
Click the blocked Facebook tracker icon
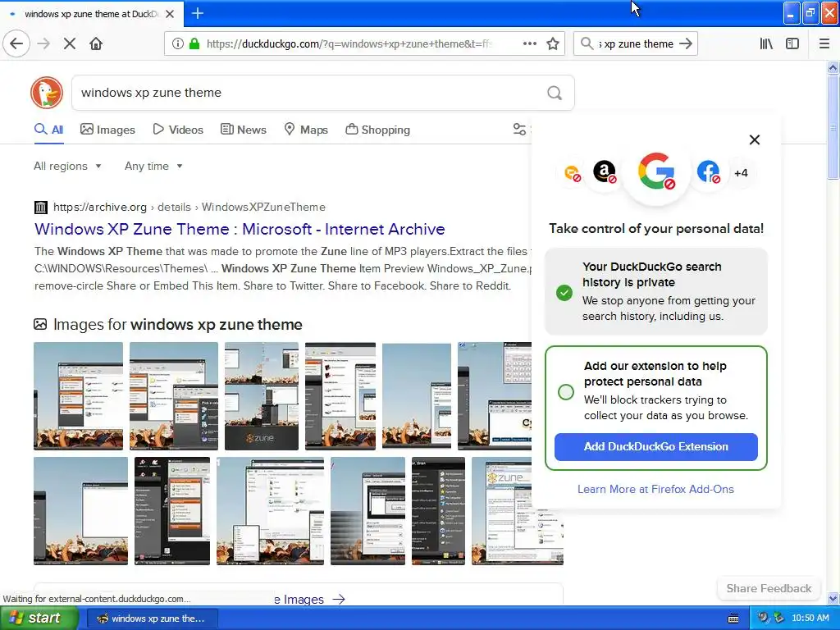tap(708, 172)
